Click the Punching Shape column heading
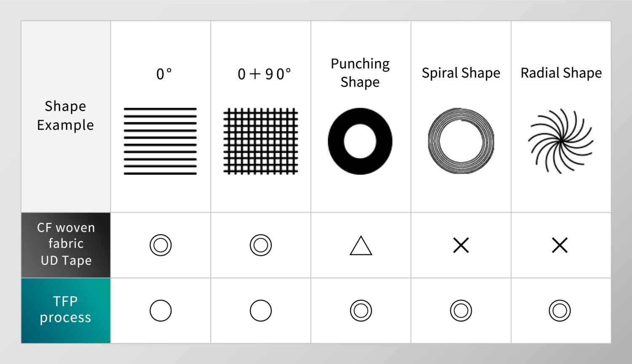The image size is (632, 364). click(360, 73)
